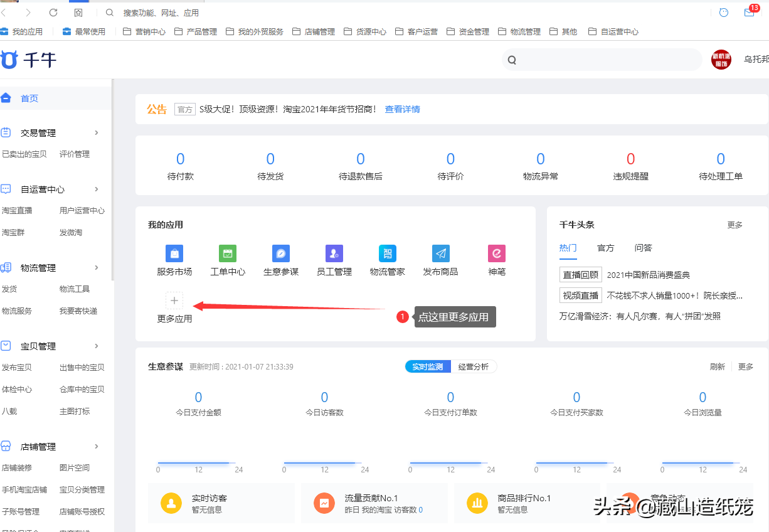This screenshot has height=532, width=769.
Task: Click the browser back arrow
Action: point(4,13)
